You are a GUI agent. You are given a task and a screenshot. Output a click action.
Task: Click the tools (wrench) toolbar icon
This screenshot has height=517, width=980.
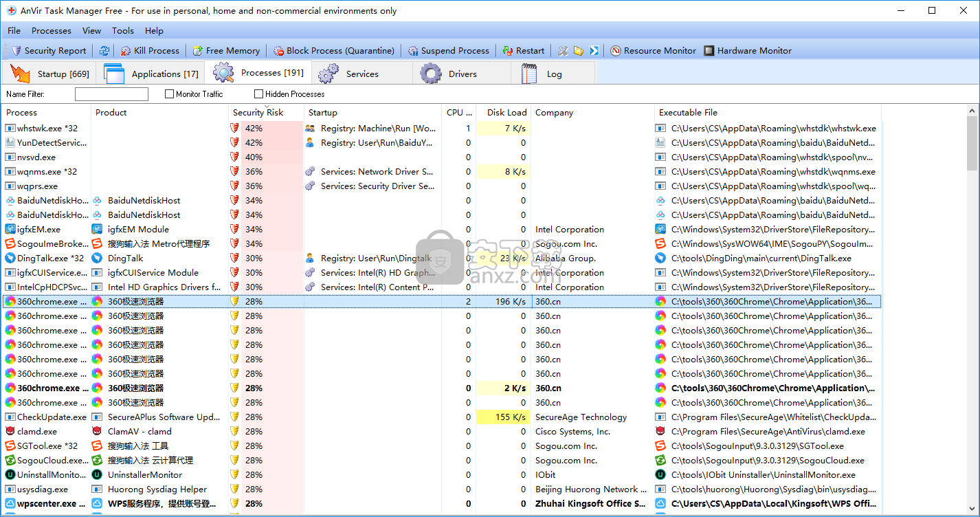(563, 50)
